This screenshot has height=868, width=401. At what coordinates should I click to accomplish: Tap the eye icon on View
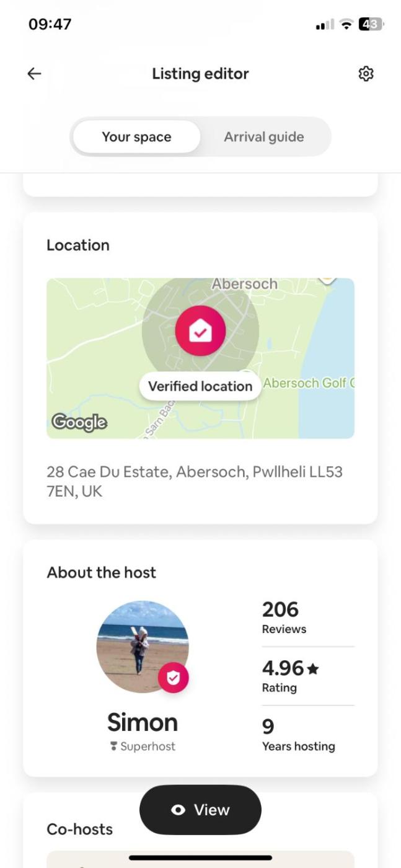pos(178,810)
